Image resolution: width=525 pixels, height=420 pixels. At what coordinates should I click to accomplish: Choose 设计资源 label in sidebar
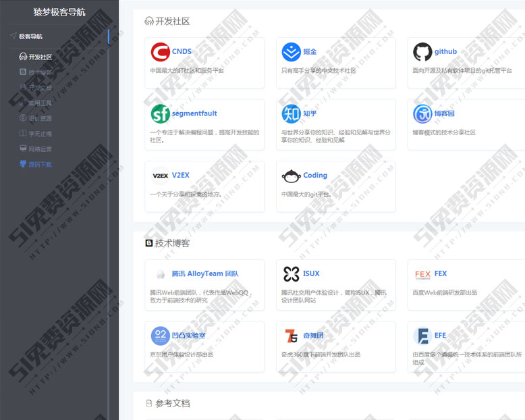pos(40,118)
